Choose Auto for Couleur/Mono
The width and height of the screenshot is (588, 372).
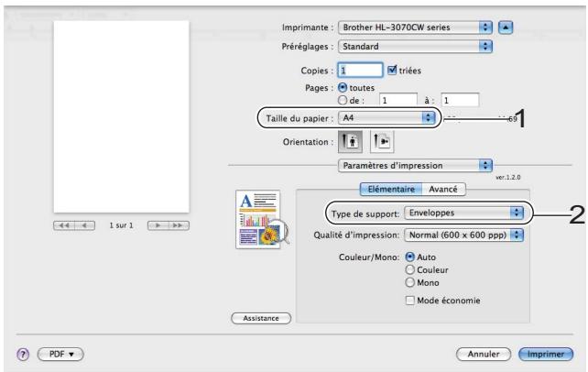point(410,257)
